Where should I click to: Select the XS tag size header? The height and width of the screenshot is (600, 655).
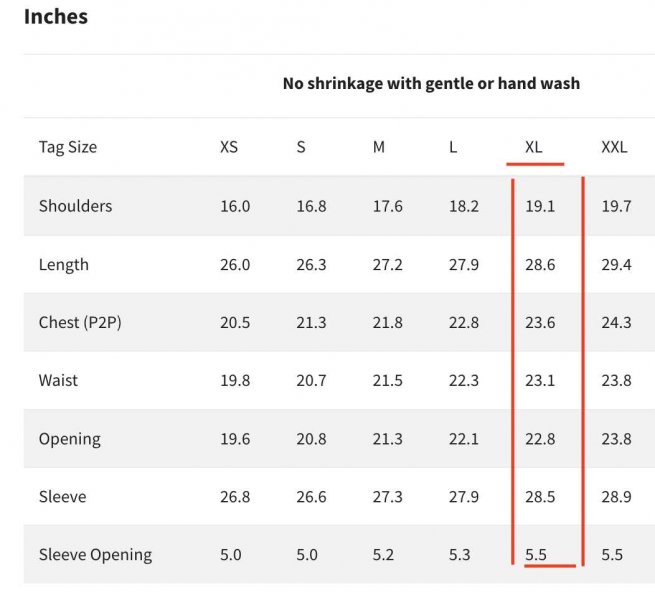coord(229,147)
